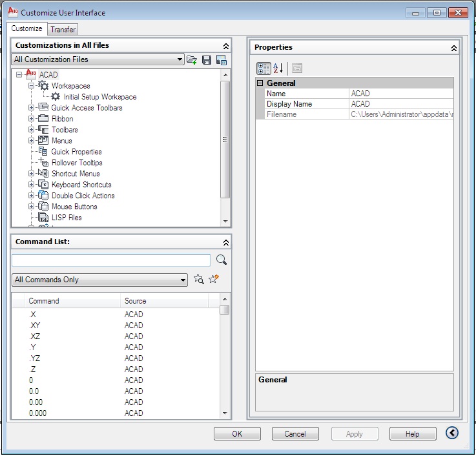This screenshot has width=476, height=456.
Task: Select the Initial Setup Workspace item
Action: [100, 97]
